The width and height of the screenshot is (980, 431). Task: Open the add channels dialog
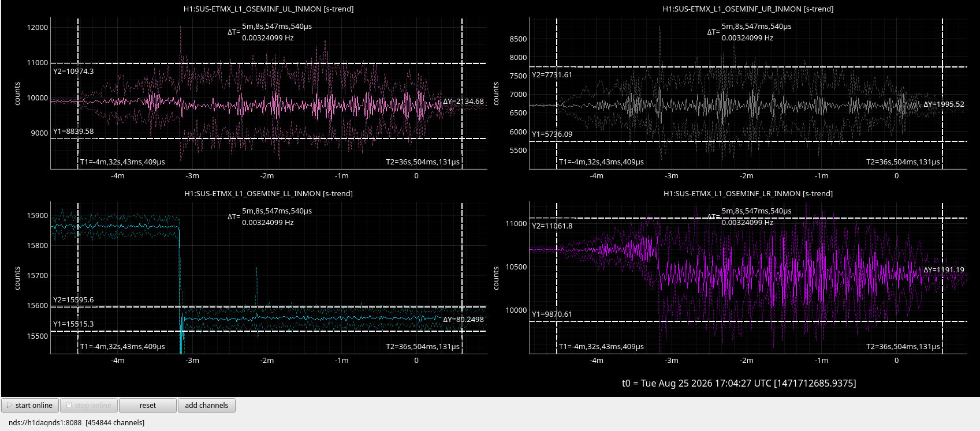tap(207, 405)
